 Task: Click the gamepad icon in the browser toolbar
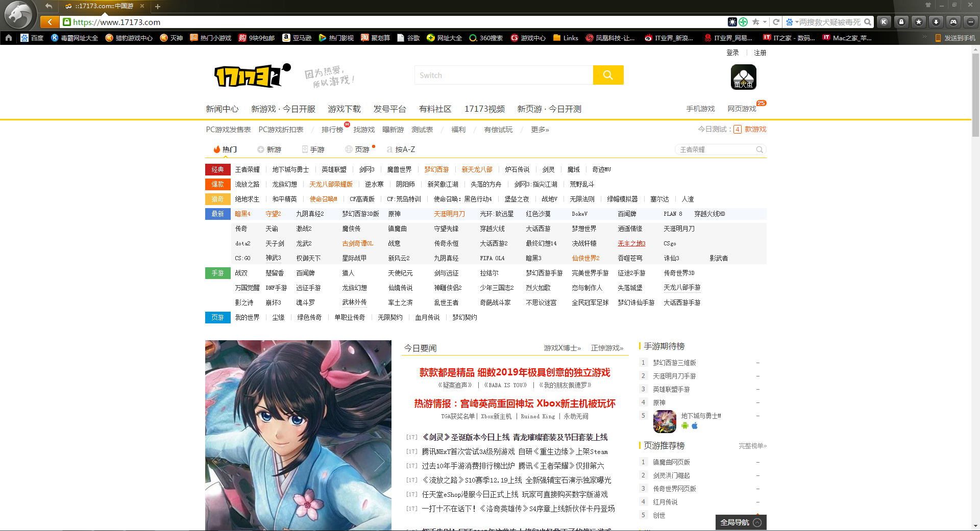click(x=953, y=22)
